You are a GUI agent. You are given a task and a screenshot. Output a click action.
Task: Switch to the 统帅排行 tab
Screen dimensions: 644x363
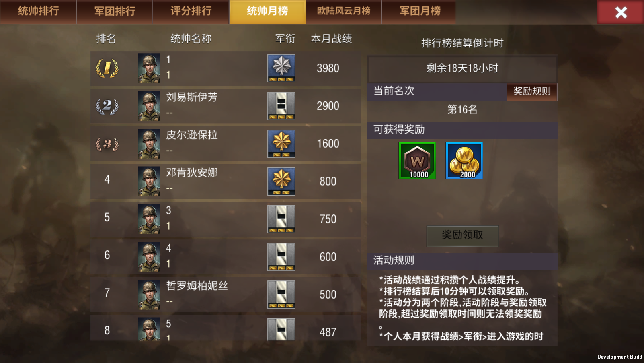point(38,11)
